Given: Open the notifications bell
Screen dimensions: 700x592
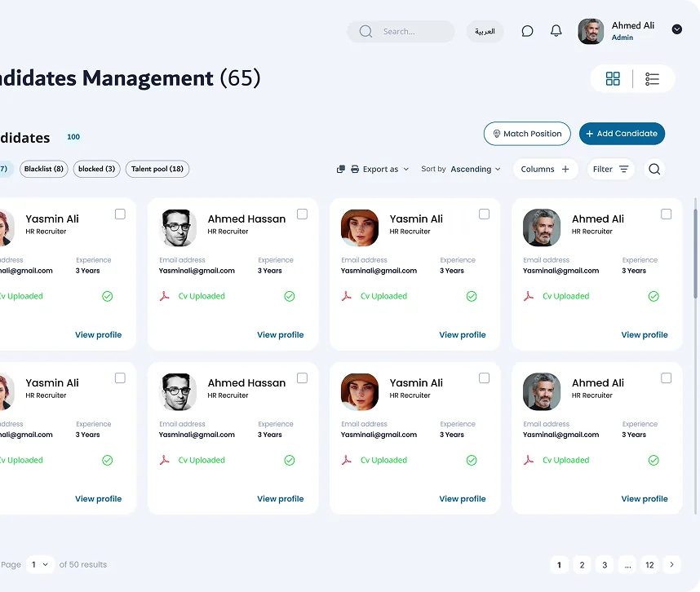Looking at the screenshot, I should tap(556, 31).
